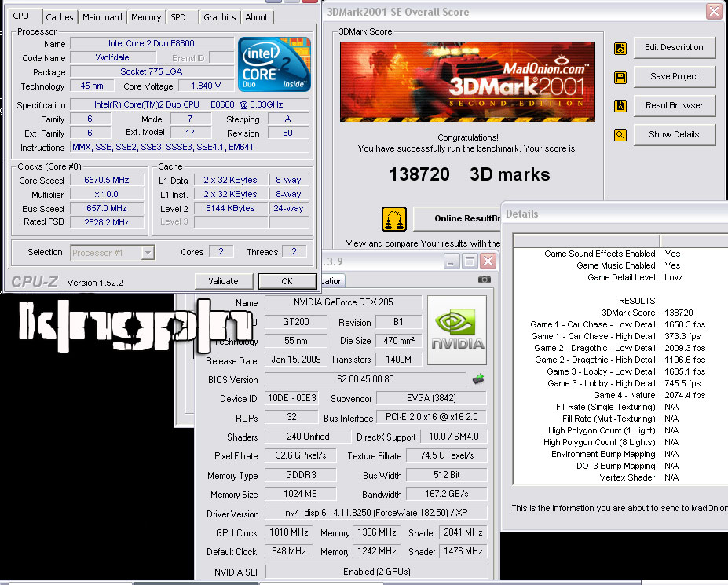Click the GPU Clock value 1018 MHz
Viewport: 728px width, 585px height.
[289, 532]
